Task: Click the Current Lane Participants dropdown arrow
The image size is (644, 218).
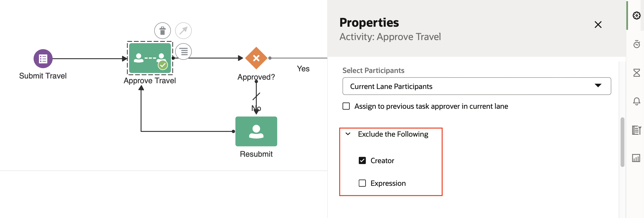Action: (598, 86)
